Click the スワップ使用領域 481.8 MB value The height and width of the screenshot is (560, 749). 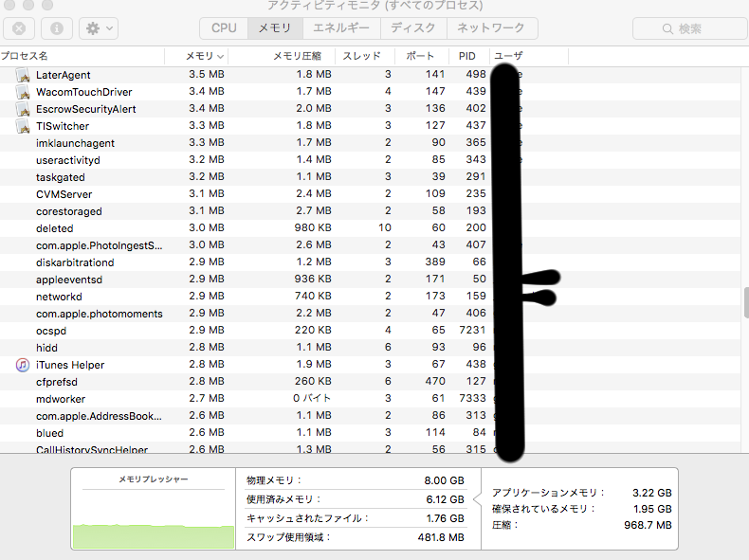tap(441, 537)
